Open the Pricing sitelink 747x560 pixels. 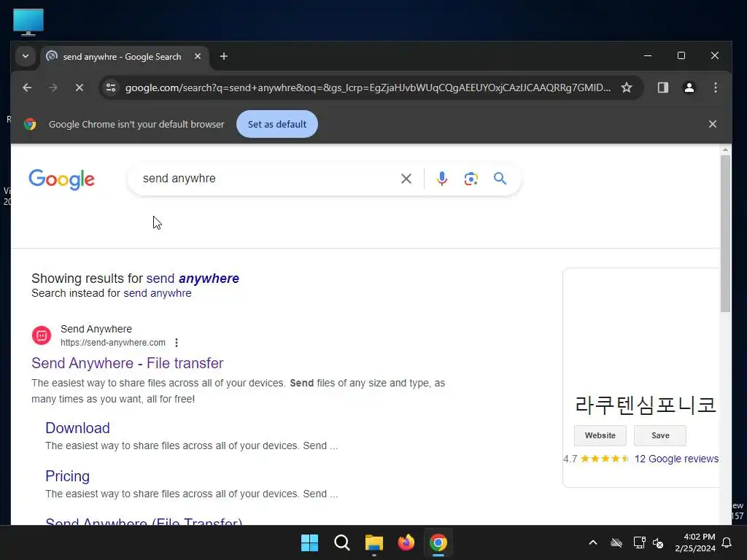pos(68,476)
